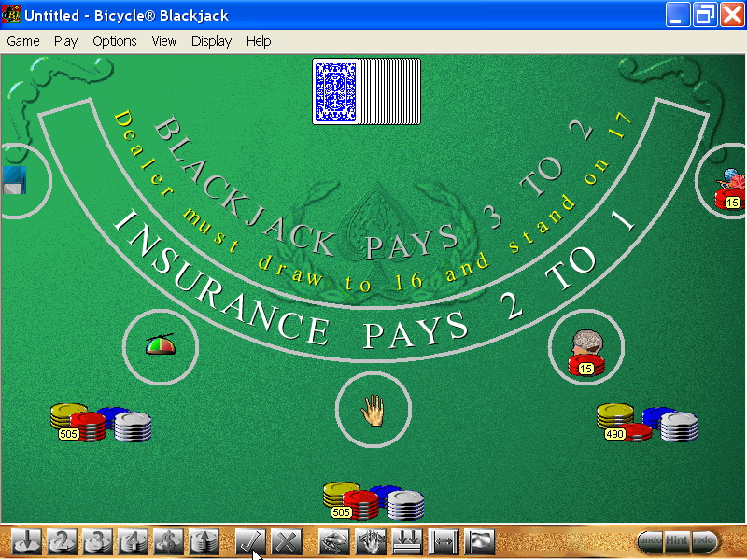The width and height of the screenshot is (747, 560).
Task: Open the Game menu
Action: tap(22, 41)
